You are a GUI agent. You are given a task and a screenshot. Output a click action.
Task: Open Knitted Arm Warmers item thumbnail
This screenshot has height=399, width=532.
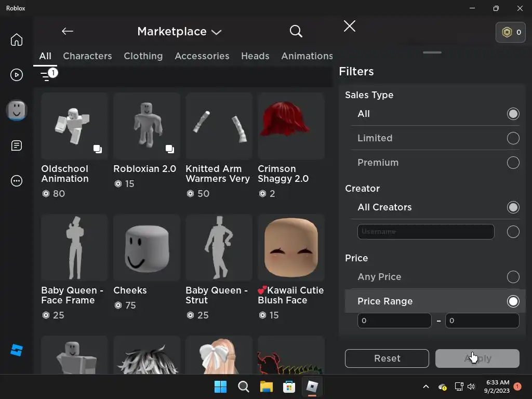click(x=219, y=126)
